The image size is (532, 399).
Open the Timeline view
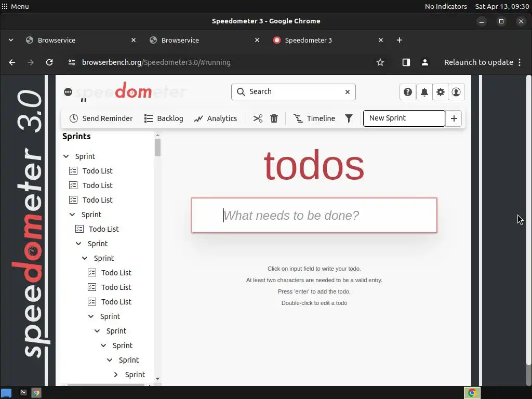pos(314,118)
